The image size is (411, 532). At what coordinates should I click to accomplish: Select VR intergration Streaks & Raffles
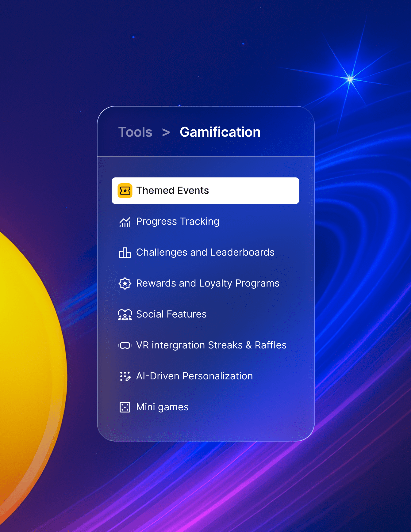coord(211,345)
